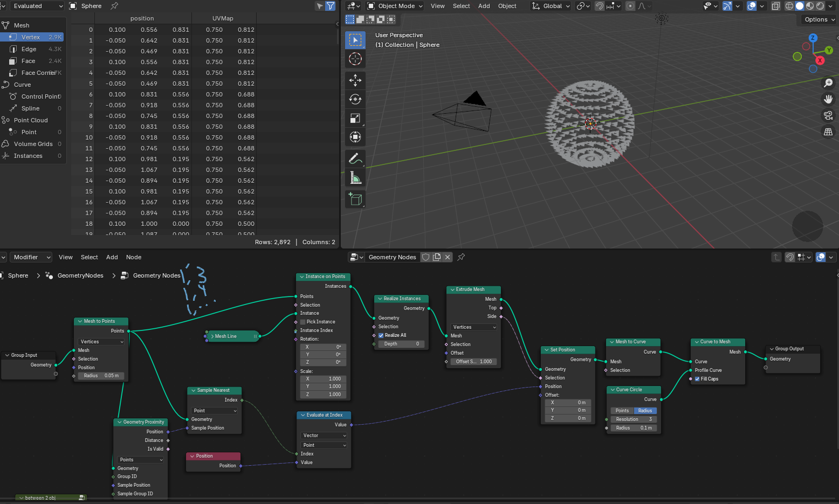
Task: Unlink the Geometry Nodes node group
Action: click(x=448, y=257)
